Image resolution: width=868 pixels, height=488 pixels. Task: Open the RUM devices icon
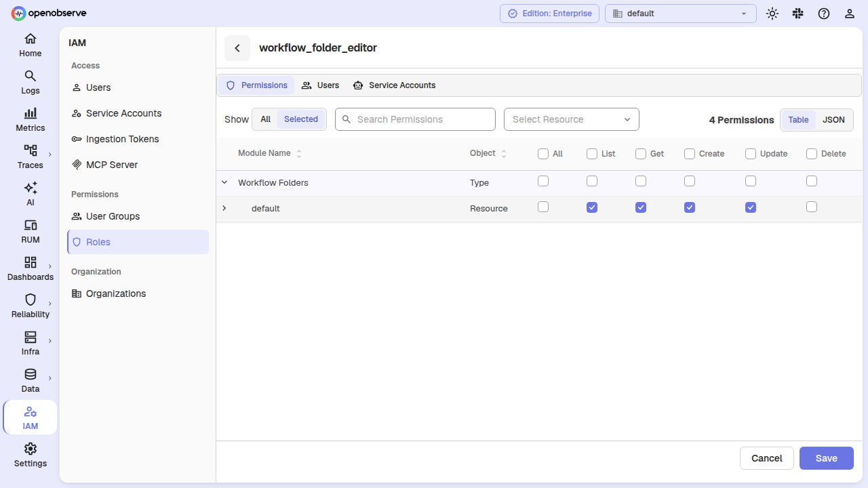(31, 225)
